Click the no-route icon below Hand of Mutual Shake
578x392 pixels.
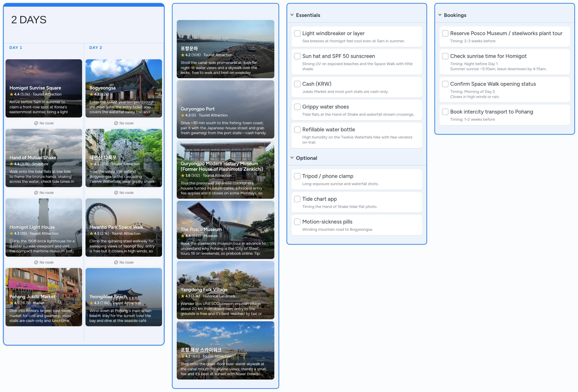tap(36, 193)
